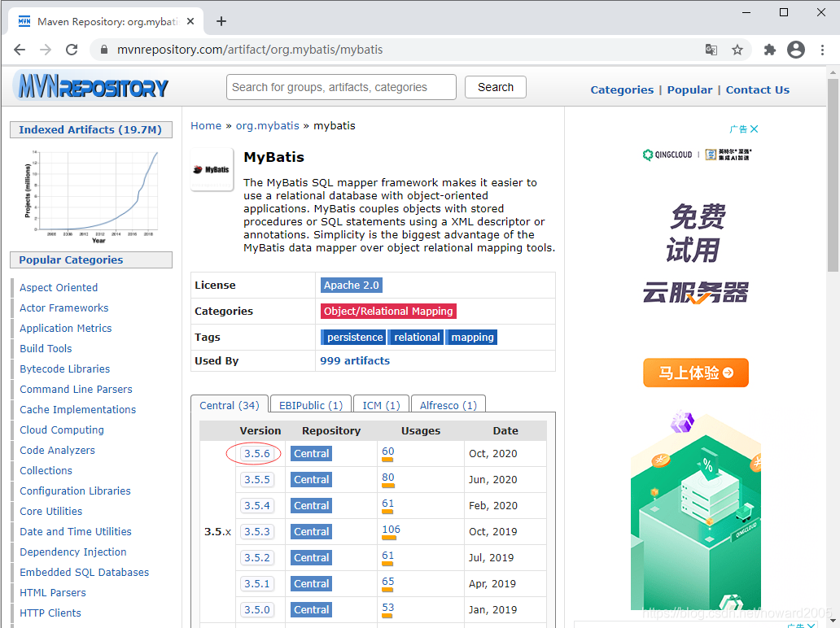Select the relational tag
840x628 pixels.
click(417, 338)
